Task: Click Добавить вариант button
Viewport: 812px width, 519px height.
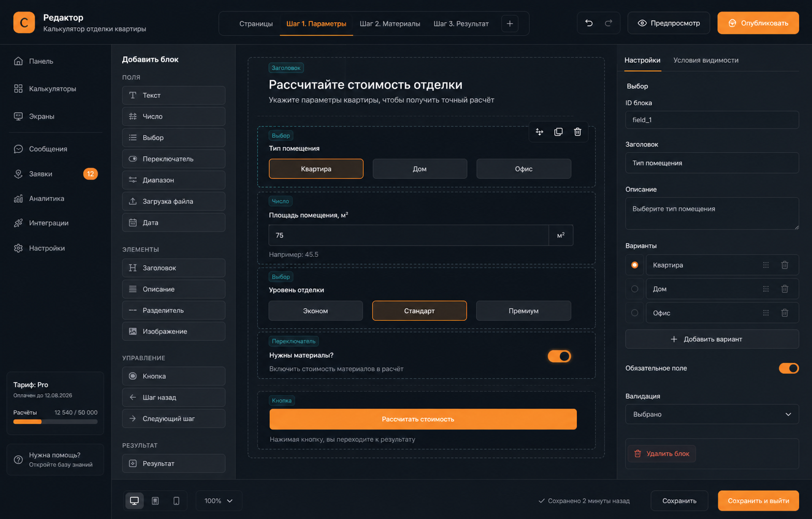Action: (x=712, y=339)
